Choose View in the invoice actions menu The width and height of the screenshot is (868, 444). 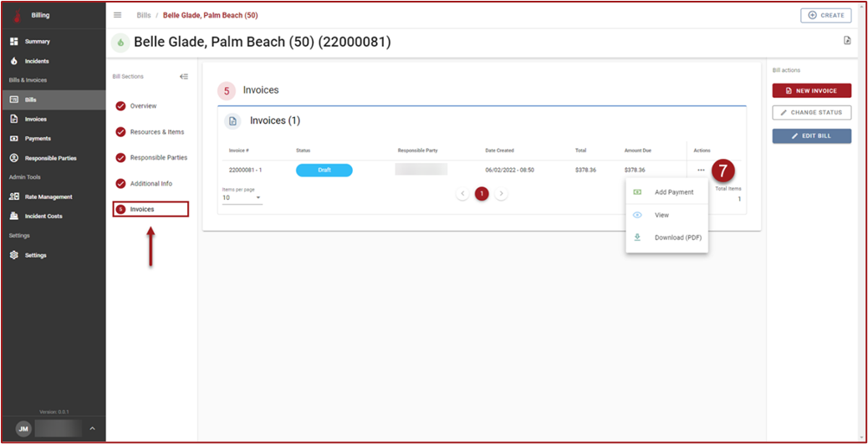[x=661, y=215]
